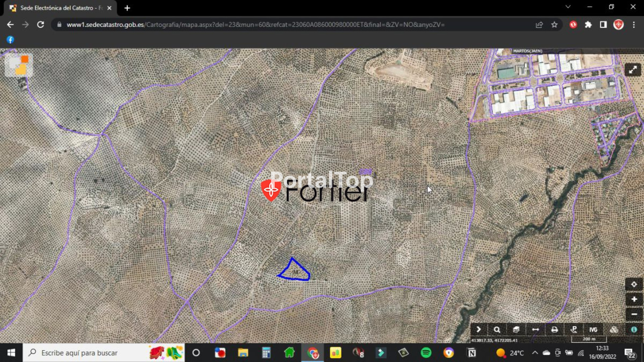
Task: Toggle the browser side panel icon
Action: (x=603, y=25)
